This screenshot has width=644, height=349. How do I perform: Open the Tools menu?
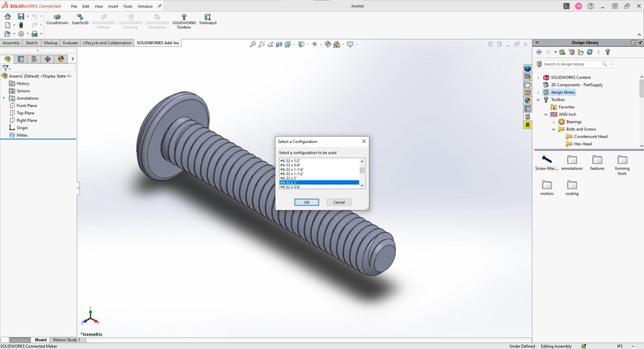[x=127, y=7]
